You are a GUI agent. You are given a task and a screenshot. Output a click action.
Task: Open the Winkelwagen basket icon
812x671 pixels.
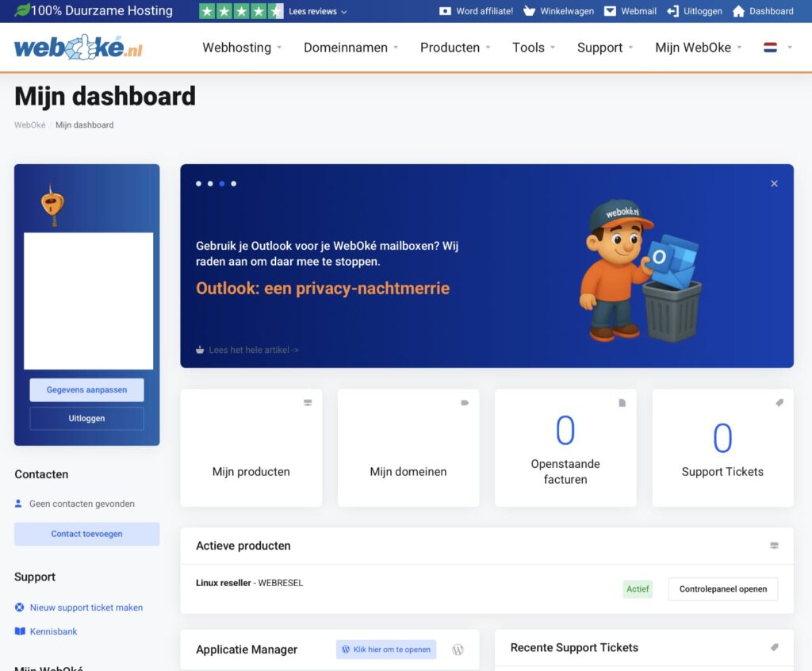(x=529, y=11)
